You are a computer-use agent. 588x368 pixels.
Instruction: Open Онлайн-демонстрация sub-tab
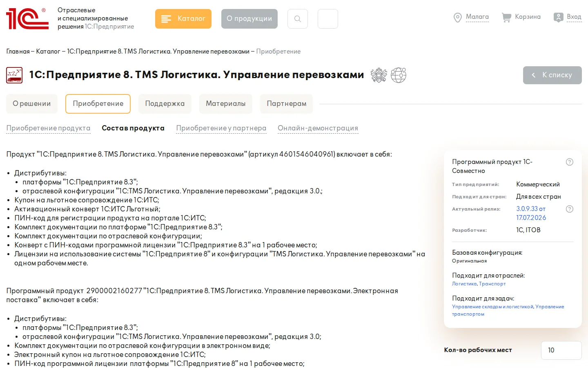[x=318, y=128]
